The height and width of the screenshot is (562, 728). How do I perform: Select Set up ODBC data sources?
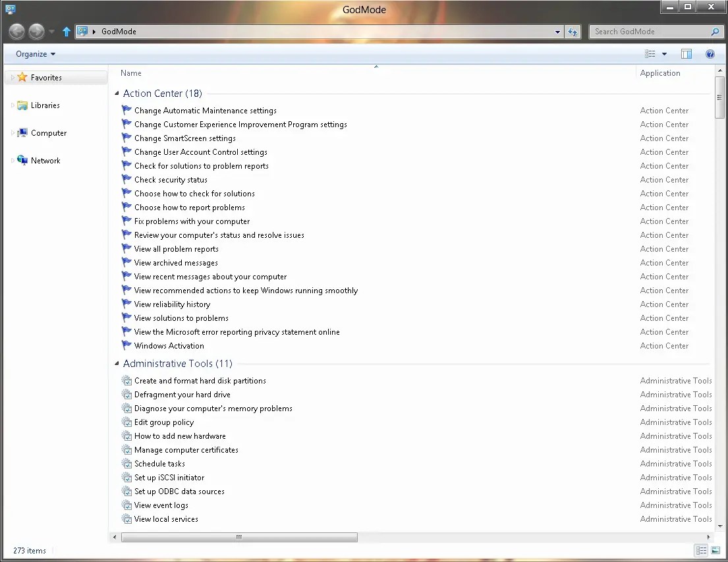[179, 492]
